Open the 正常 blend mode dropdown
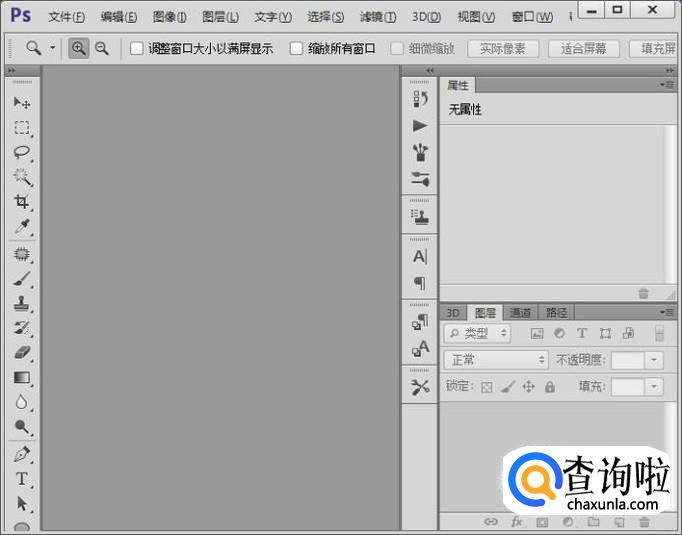 [496, 360]
